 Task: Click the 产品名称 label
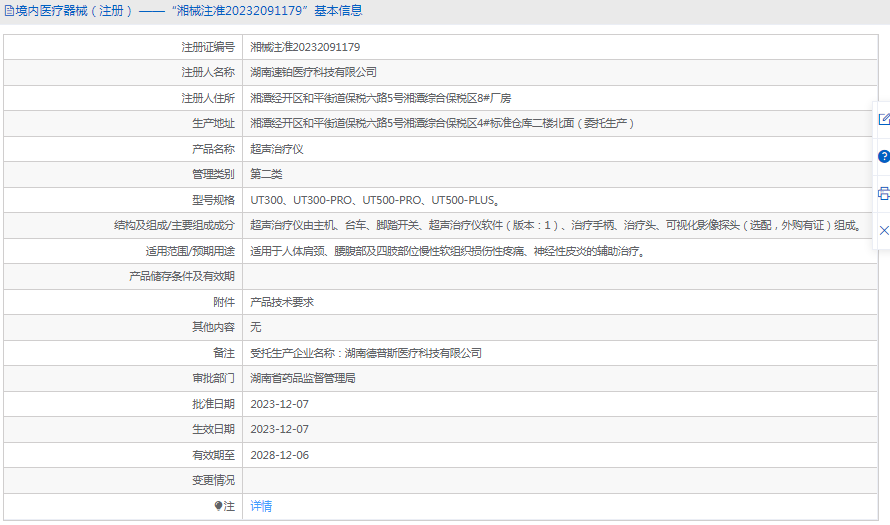(x=213, y=149)
